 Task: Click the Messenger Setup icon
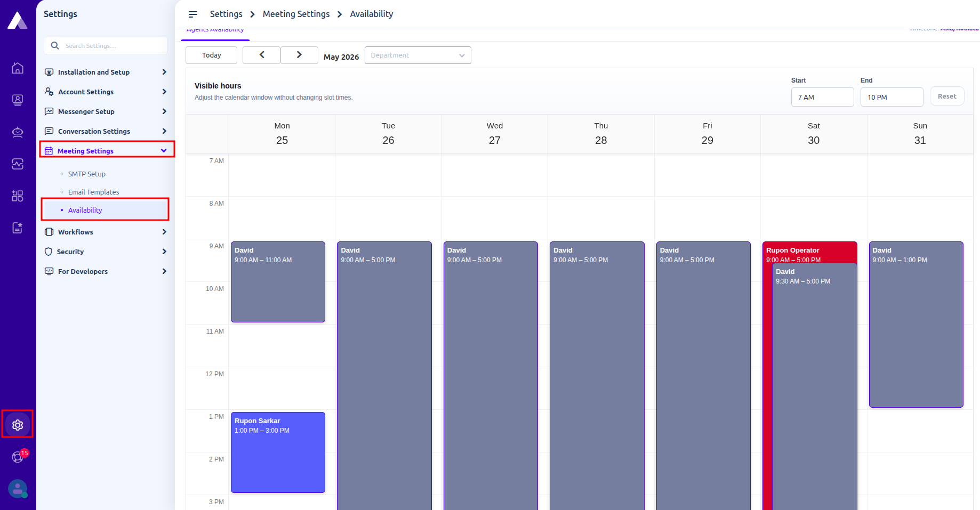click(x=49, y=111)
